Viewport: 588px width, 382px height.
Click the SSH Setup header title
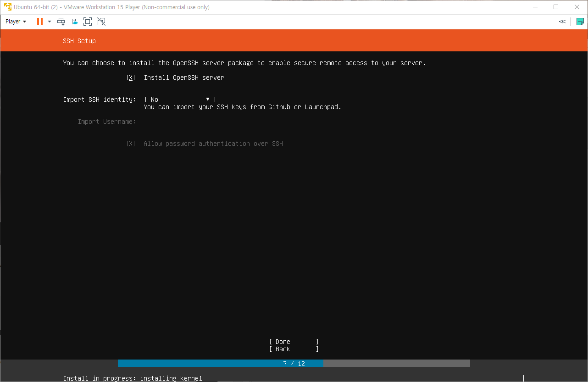79,41
